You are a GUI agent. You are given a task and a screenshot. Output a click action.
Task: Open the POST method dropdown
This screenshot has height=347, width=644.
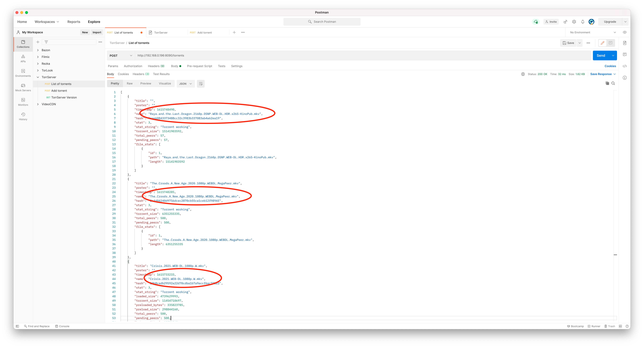[121, 56]
